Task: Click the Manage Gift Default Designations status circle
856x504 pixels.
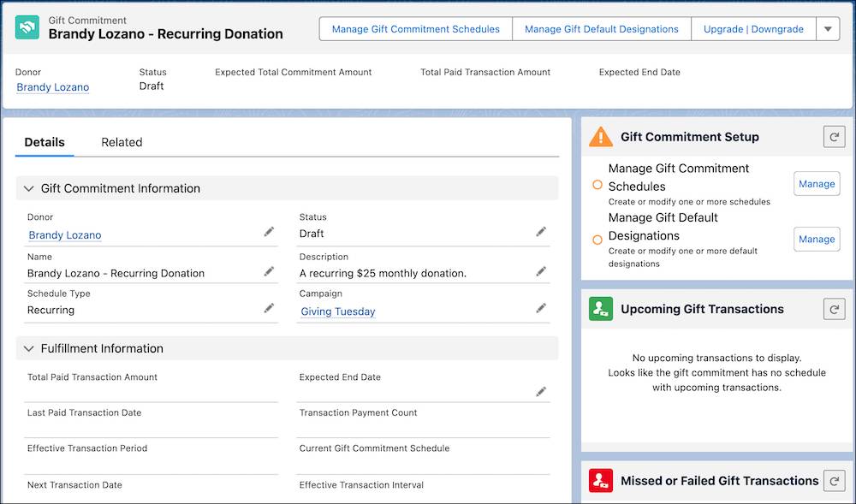Action: [x=597, y=240]
